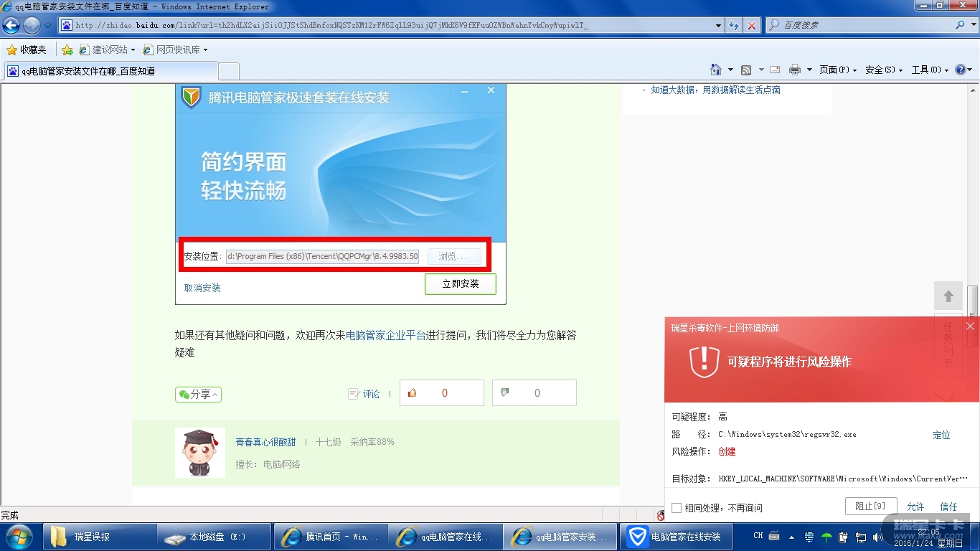This screenshot has height=551, width=980.
Task: Click the striped shield tray icon
Action: 809,537
